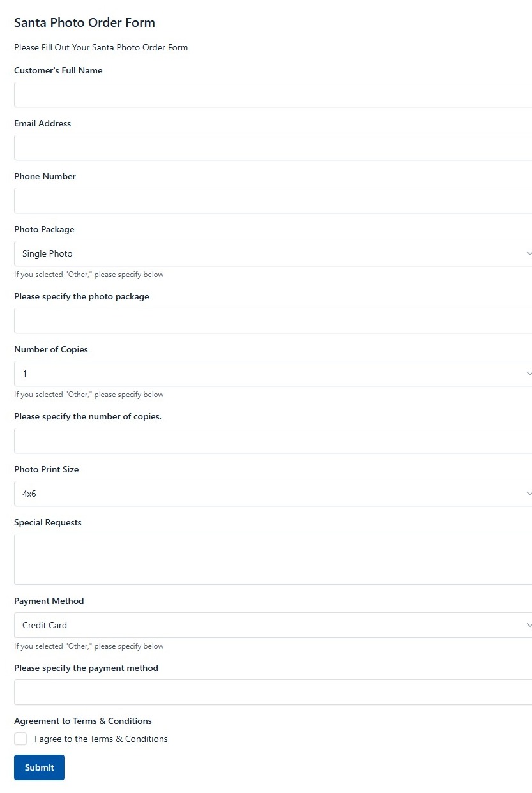Click the Santa Photo Order Form heading

coord(84,23)
